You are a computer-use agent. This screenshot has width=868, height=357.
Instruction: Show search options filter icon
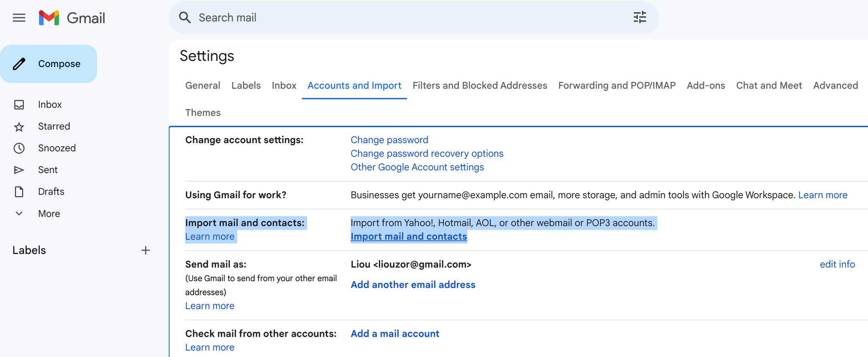pyautogui.click(x=640, y=17)
